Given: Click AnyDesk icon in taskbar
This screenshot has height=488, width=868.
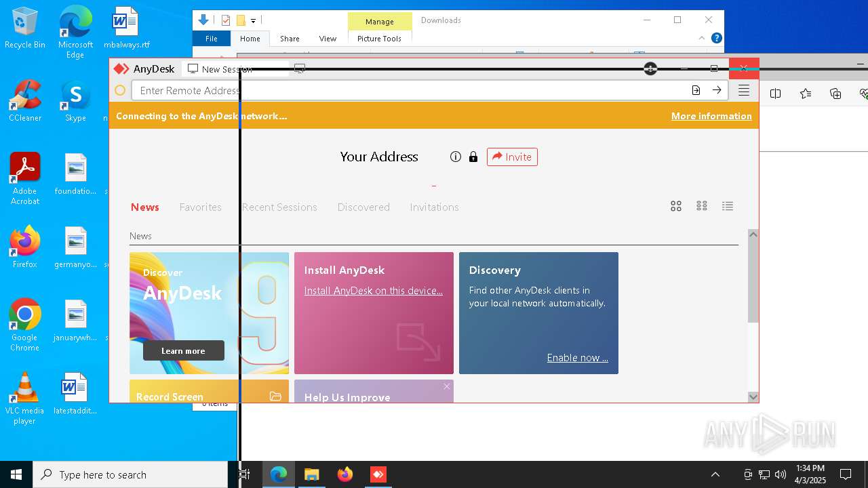Looking at the screenshot, I should click(x=378, y=474).
